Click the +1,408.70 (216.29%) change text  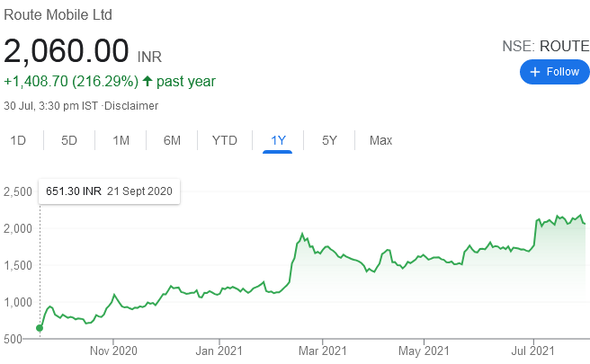tap(70, 82)
